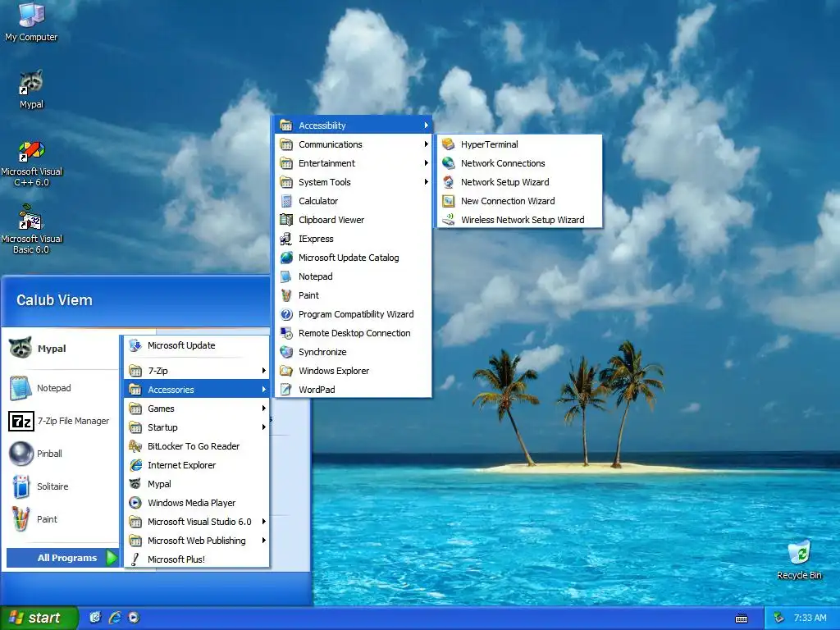840x630 pixels.
Task: Click the Notepad icon in recent programs list
Action: 21,388
